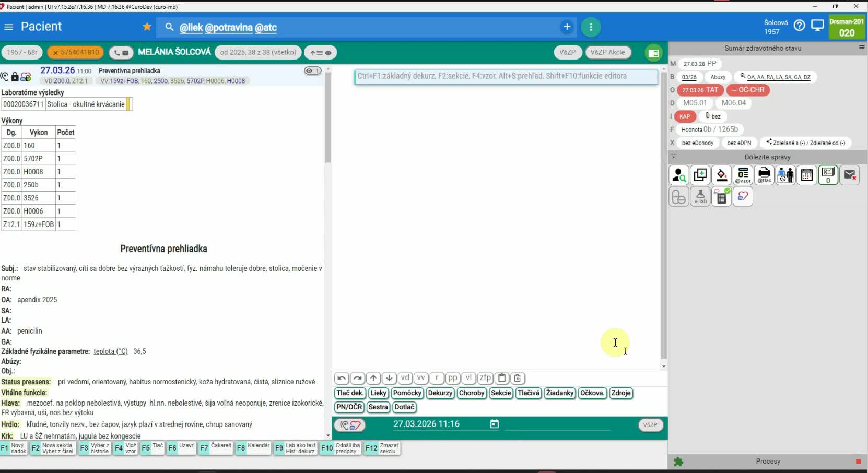Click the undo arrow in editor toolbar
The image size is (868, 473).
tap(342, 378)
